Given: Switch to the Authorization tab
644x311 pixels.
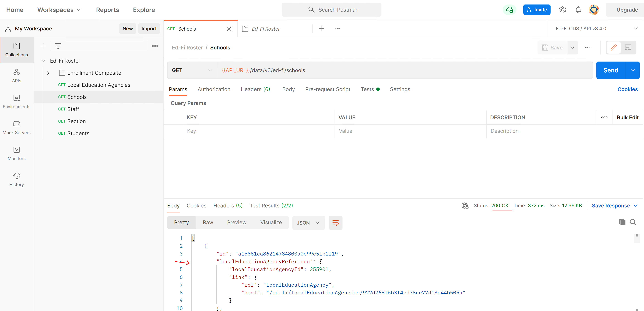Looking at the screenshot, I should 214,89.
